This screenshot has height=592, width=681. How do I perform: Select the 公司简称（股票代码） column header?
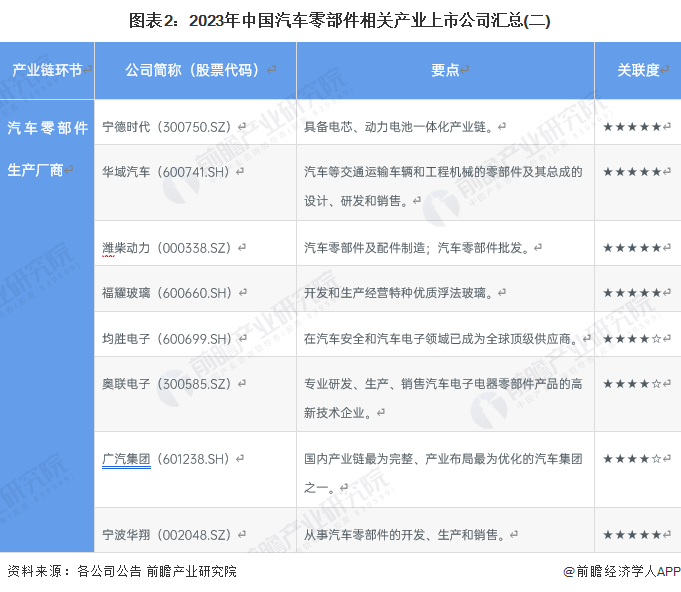[x=195, y=70]
